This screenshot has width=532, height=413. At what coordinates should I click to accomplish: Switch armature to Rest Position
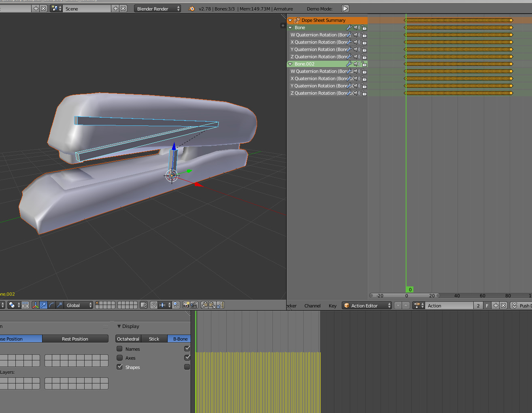(75, 339)
